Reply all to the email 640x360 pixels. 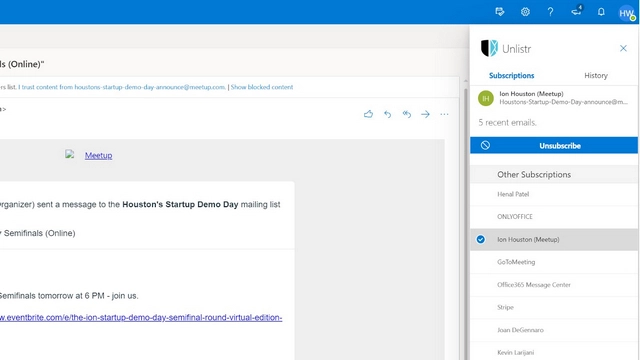tap(407, 114)
